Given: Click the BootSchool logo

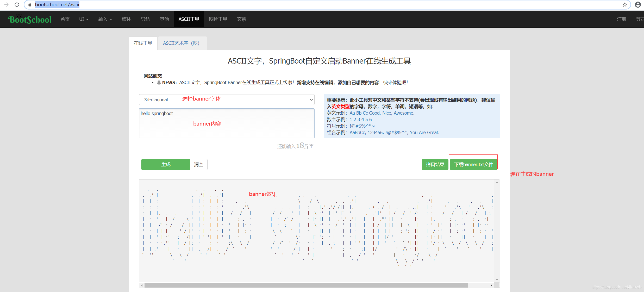Looking at the screenshot, I should [29, 19].
